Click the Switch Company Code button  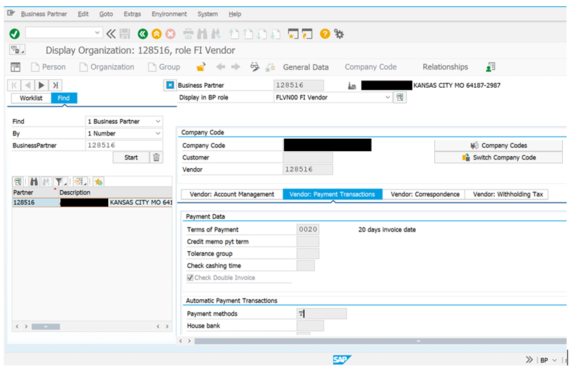click(x=498, y=157)
